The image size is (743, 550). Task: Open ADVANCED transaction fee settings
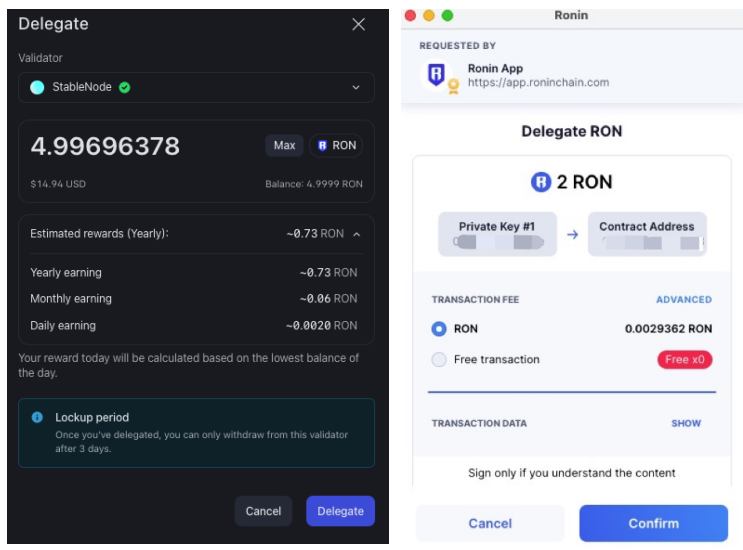pyautogui.click(x=683, y=299)
